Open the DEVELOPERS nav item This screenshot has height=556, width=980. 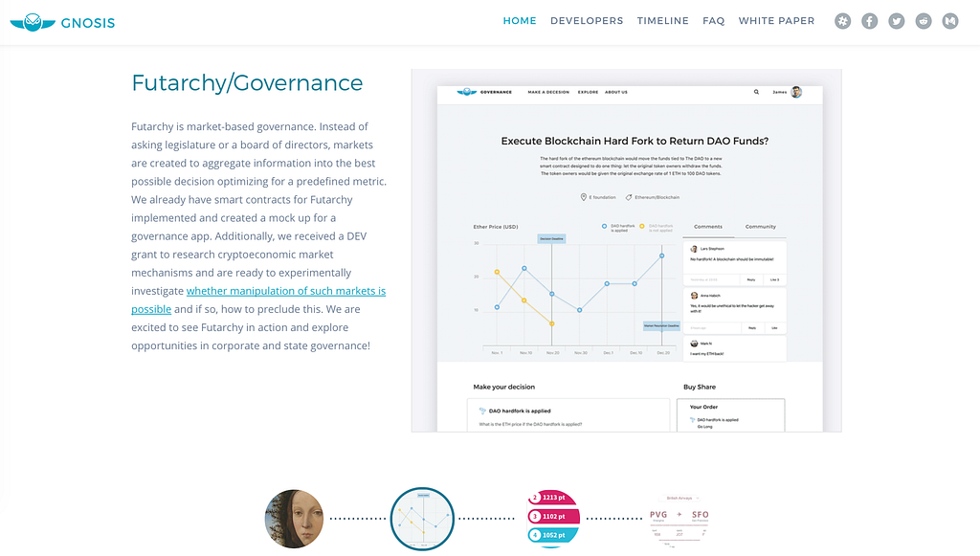click(x=587, y=21)
